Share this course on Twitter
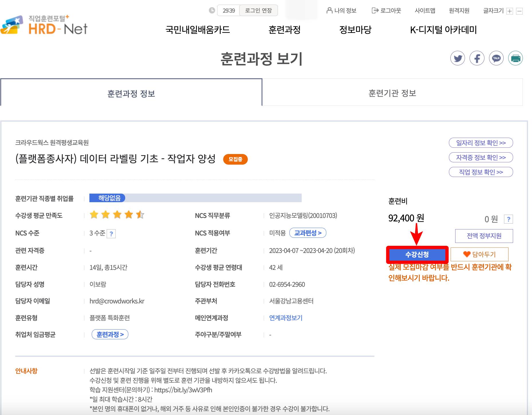Screen dimensions: 532x415 coord(458,58)
